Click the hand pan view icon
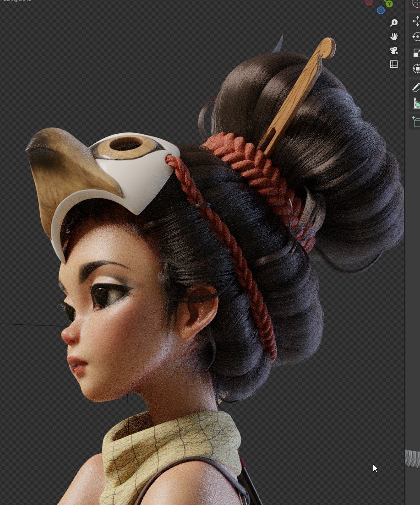 coord(393,36)
